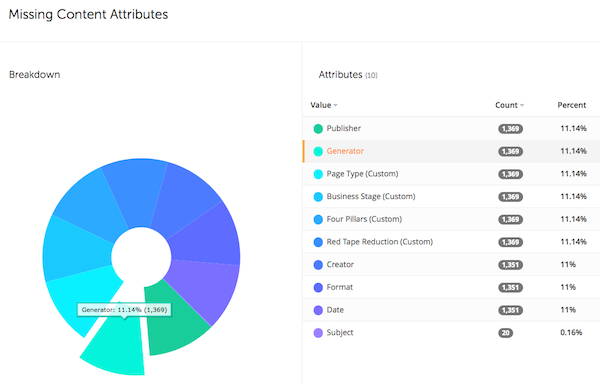Sort the table by the Value column
The width and height of the screenshot is (600, 385).
point(324,105)
